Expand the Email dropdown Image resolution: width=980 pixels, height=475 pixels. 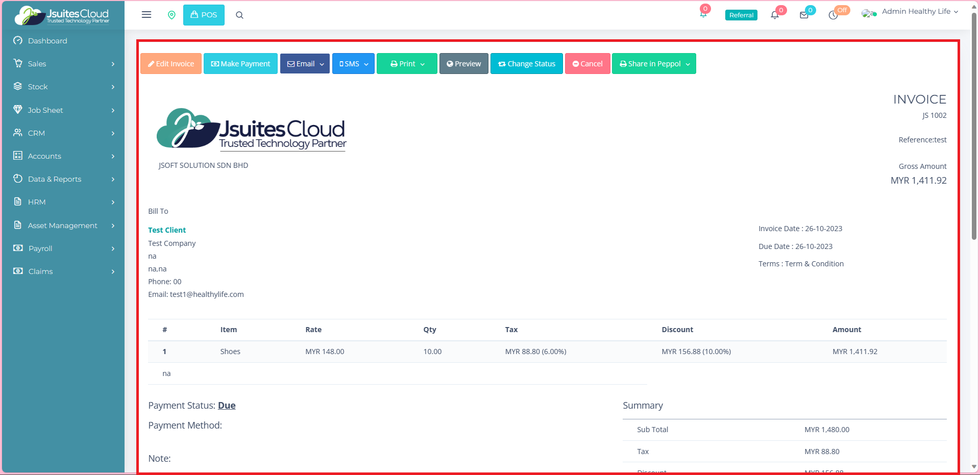[305, 64]
